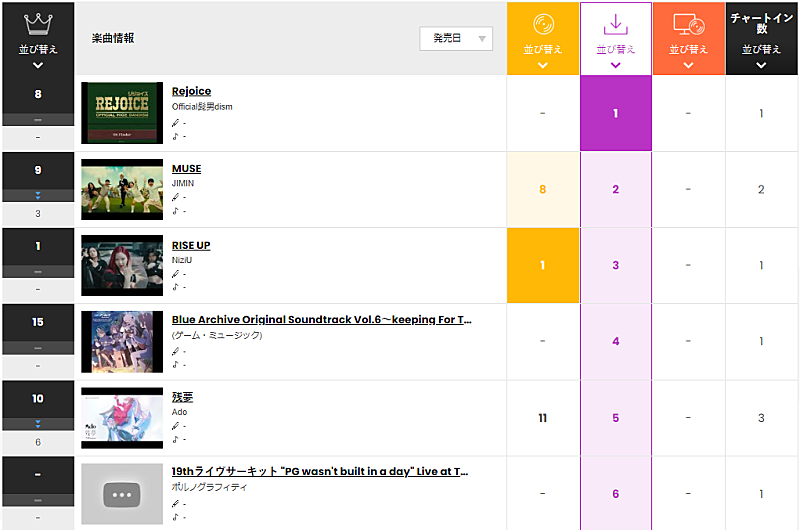Click the blue down-arrow indicator beside rank 10
Image resolution: width=800 pixels, height=530 pixels.
click(x=38, y=425)
